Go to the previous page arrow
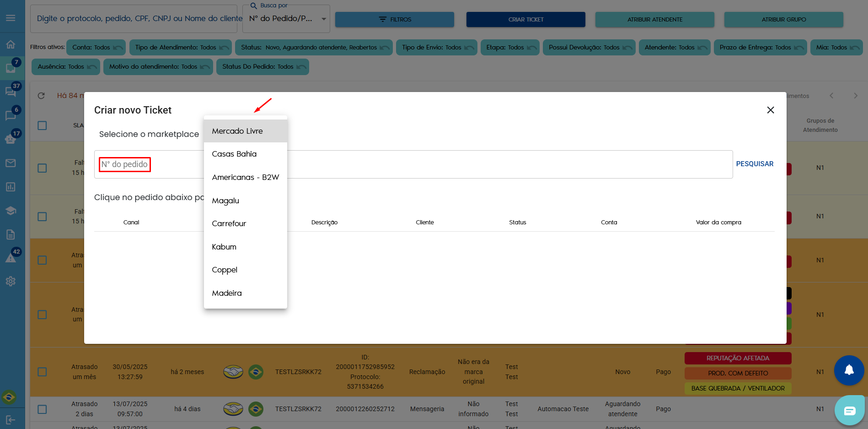 click(831, 96)
